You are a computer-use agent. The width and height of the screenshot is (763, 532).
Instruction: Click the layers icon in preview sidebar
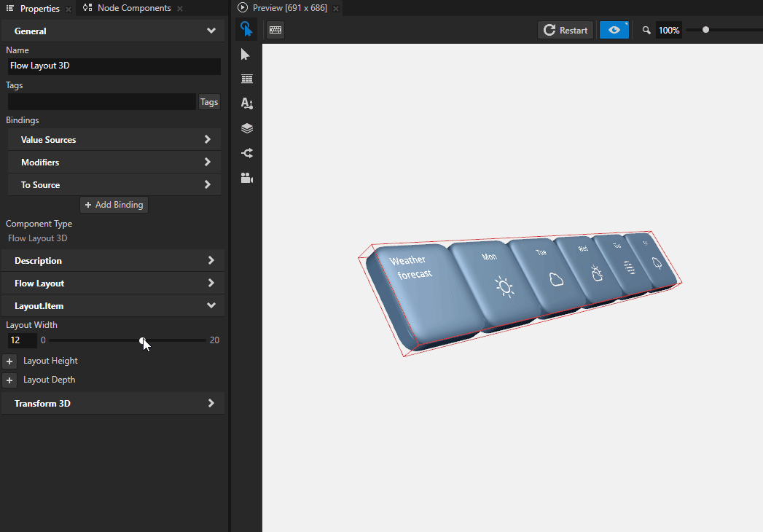point(246,128)
